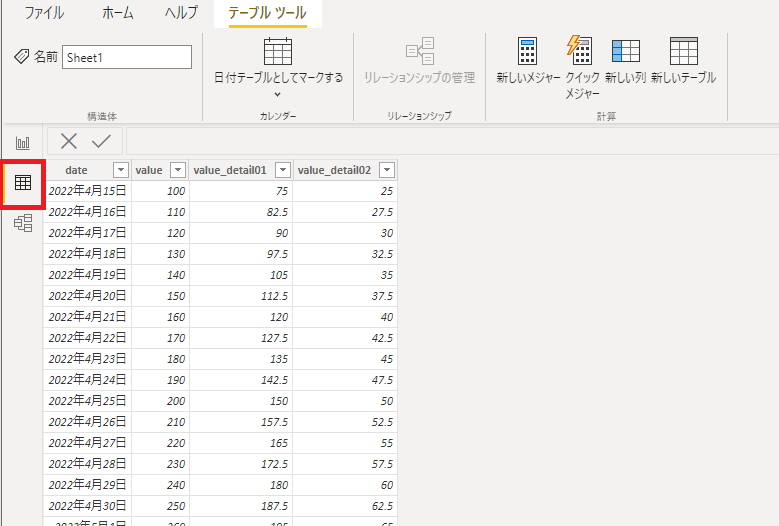This screenshot has width=779, height=526.
Task: Click the cell 2022年4月30日
Action: pyautogui.click(x=87, y=506)
